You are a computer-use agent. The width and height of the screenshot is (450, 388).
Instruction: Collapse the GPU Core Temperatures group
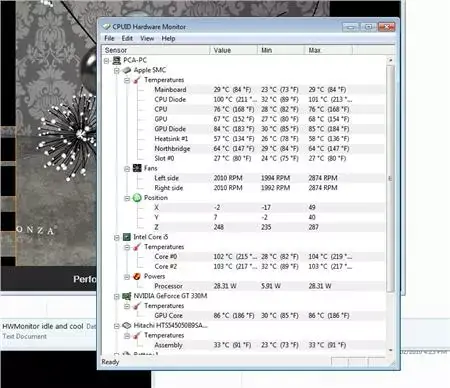[127, 306]
